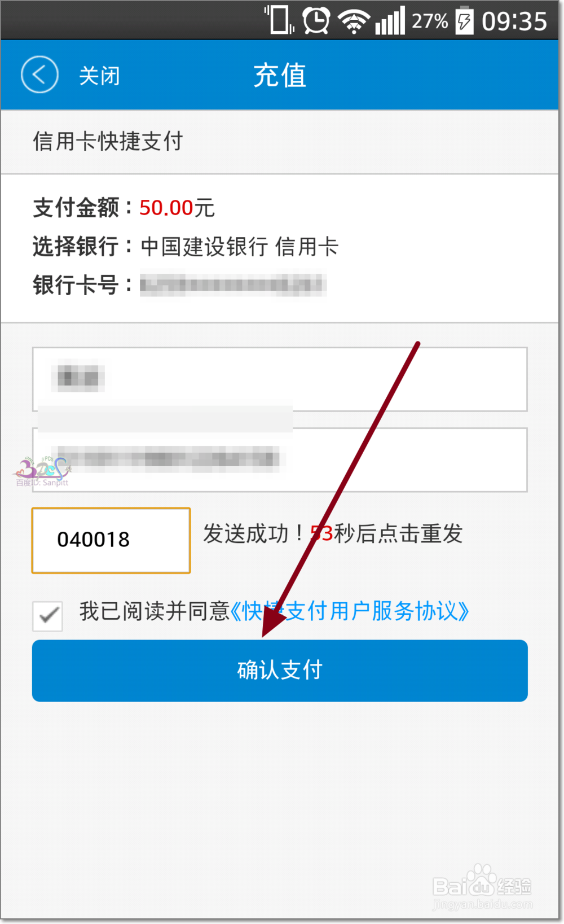Tap the battery charging icon
This screenshot has width=564, height=924.
tap(464, 21)
